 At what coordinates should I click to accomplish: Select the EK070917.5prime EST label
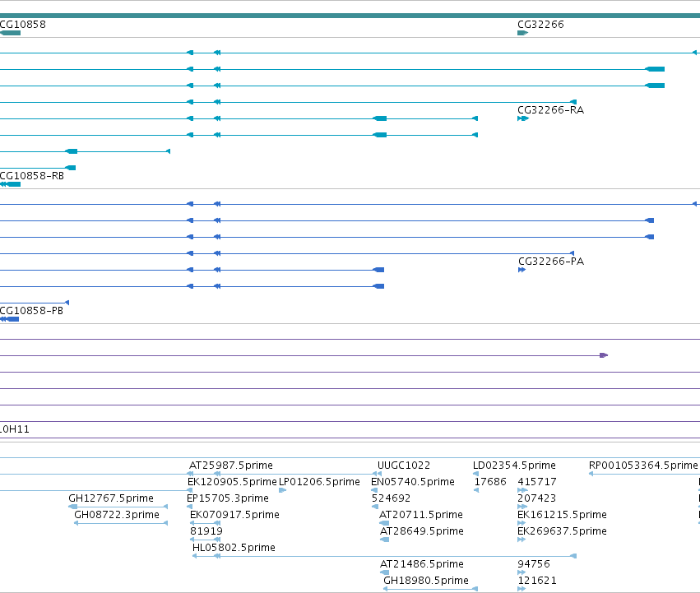point(234,515)
